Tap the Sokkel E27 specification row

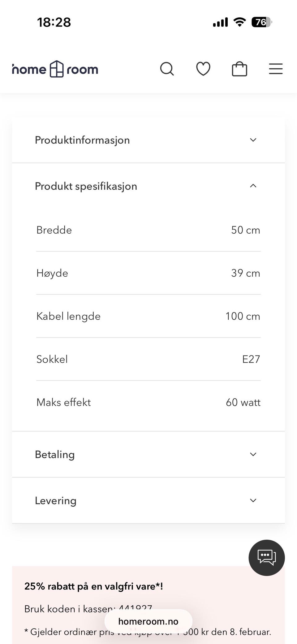pyautogui.click(x=148, y=359)
